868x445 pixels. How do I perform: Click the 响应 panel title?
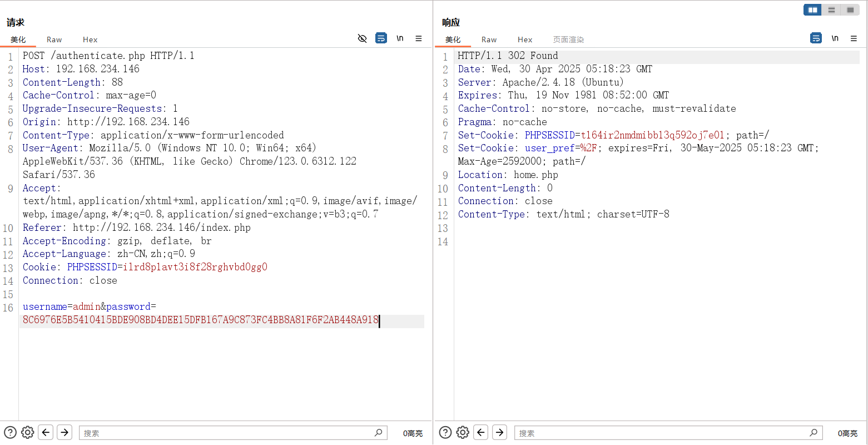pyautogui.click(x=451, y=22)
